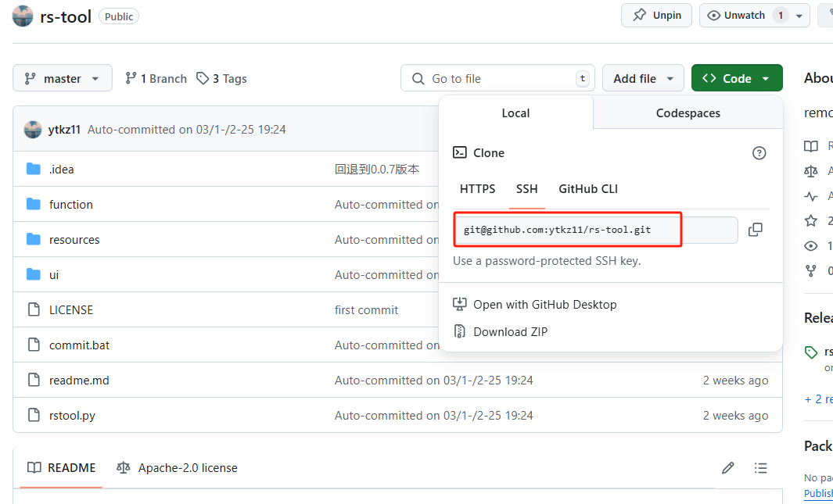
Task: Open the rs-tool repository title link
Action: click(66, 16)
